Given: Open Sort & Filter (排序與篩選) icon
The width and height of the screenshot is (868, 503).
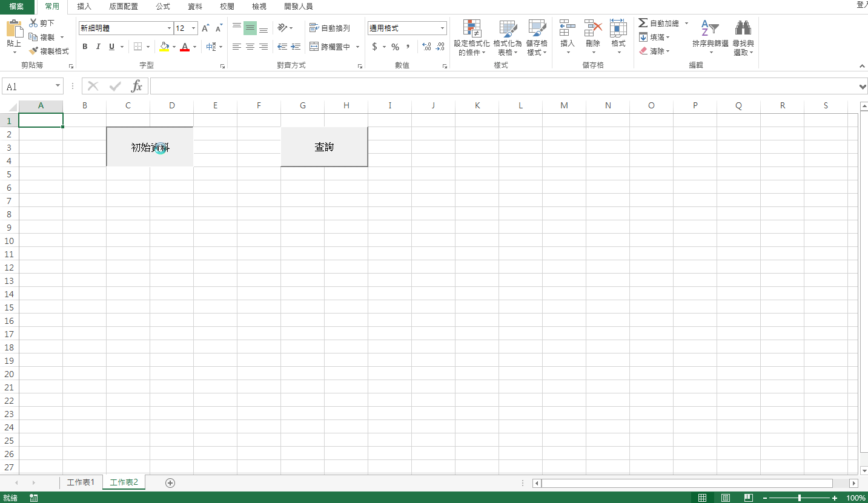Looking at the screenshot, I should point(710,28).
